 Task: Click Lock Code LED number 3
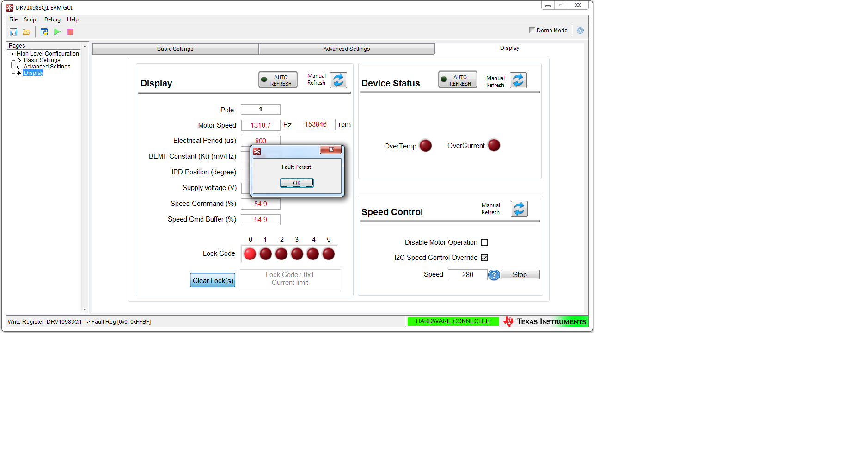pos(297,254)
